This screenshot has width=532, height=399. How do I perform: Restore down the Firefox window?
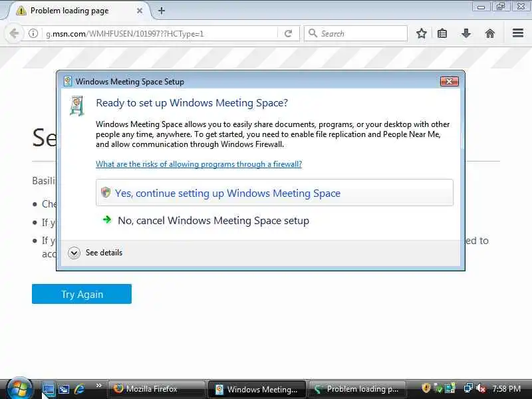coord(501,7)
